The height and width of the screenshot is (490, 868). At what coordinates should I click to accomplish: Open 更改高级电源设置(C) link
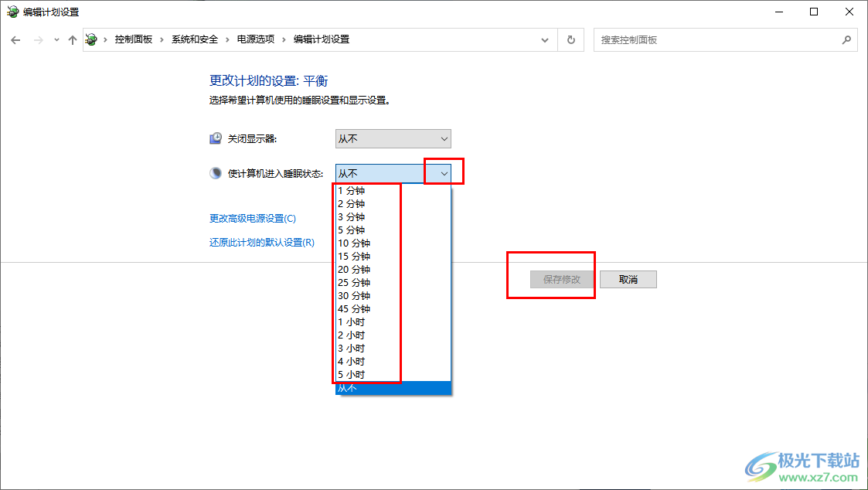[253, 219]
